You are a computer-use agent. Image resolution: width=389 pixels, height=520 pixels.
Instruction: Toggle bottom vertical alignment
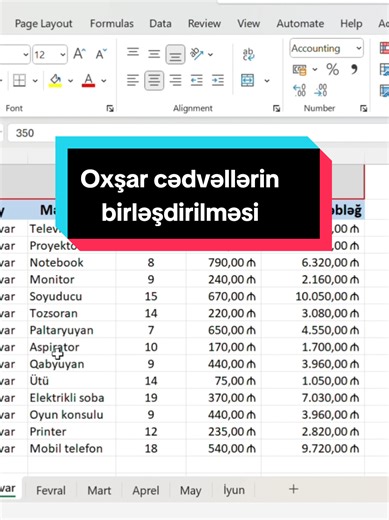(175, 54)
